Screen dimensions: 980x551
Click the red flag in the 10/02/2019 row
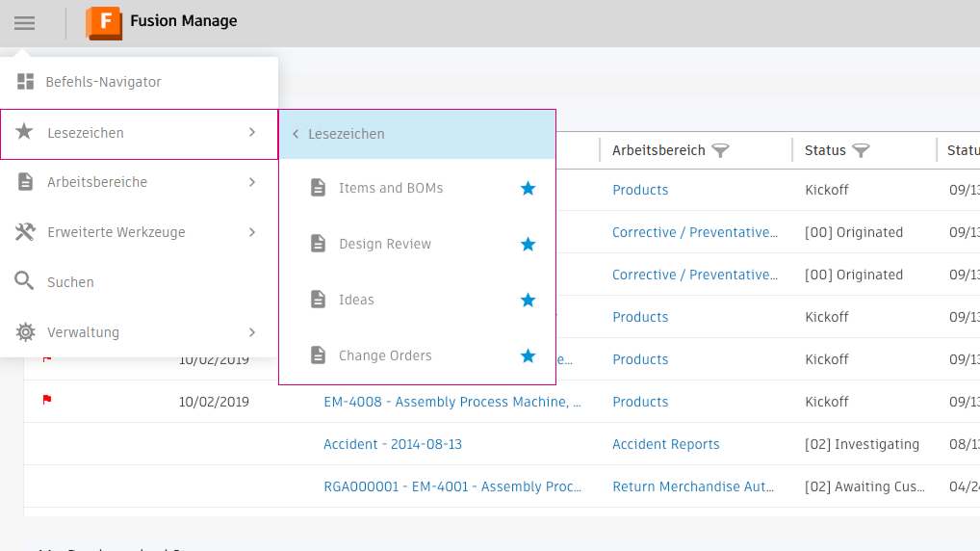(47, 400)
